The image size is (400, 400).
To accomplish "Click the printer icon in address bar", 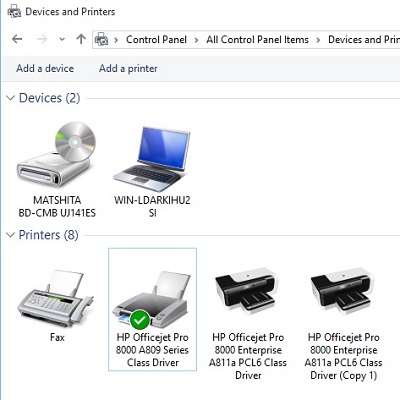I will click(101, 39).
